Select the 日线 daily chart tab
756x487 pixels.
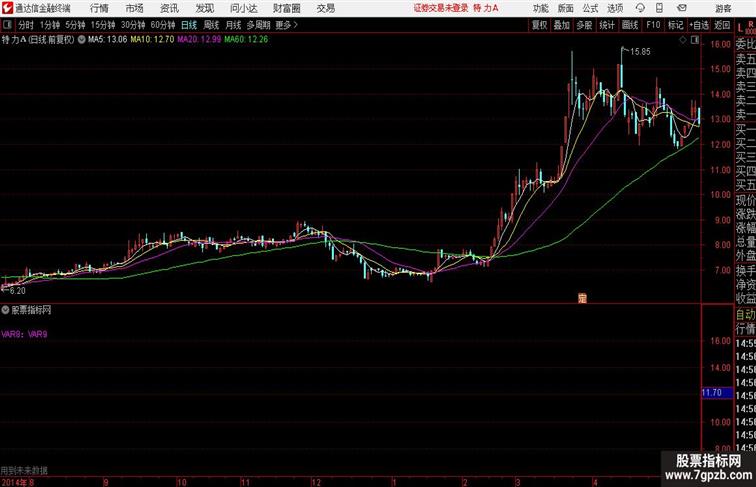[189, 25]
